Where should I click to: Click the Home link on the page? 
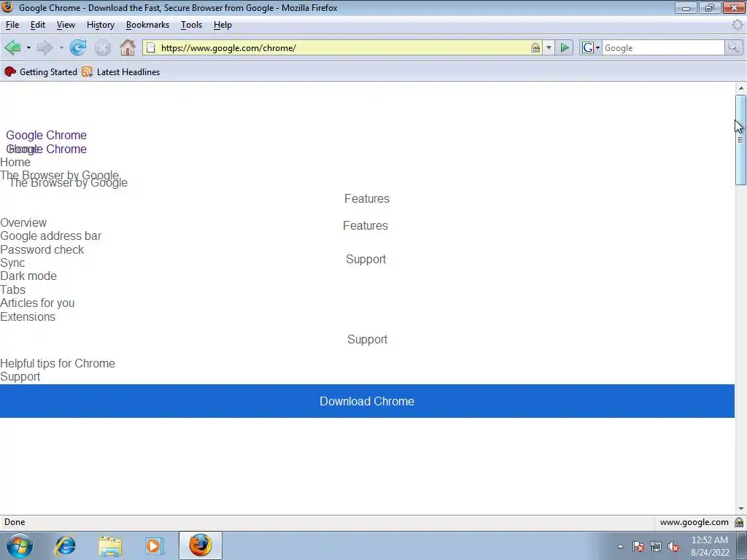click(x=15, y=163)
